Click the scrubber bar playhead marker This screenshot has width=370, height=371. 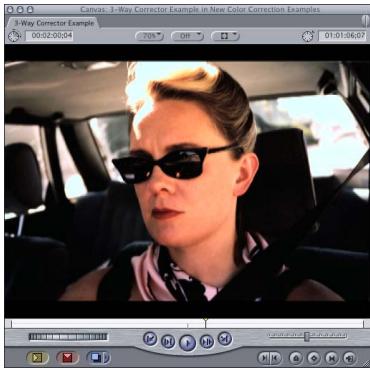(x=205, y=323)
